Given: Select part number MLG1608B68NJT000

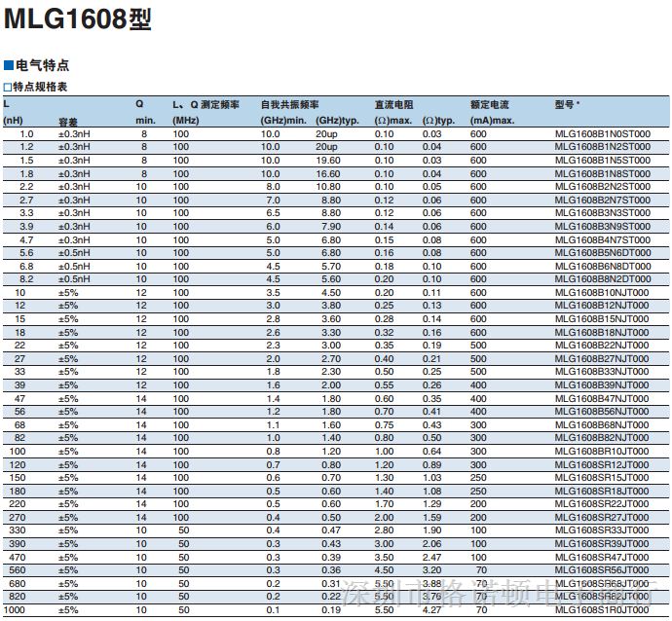Looking at the screenshot, I should (602, 425).
